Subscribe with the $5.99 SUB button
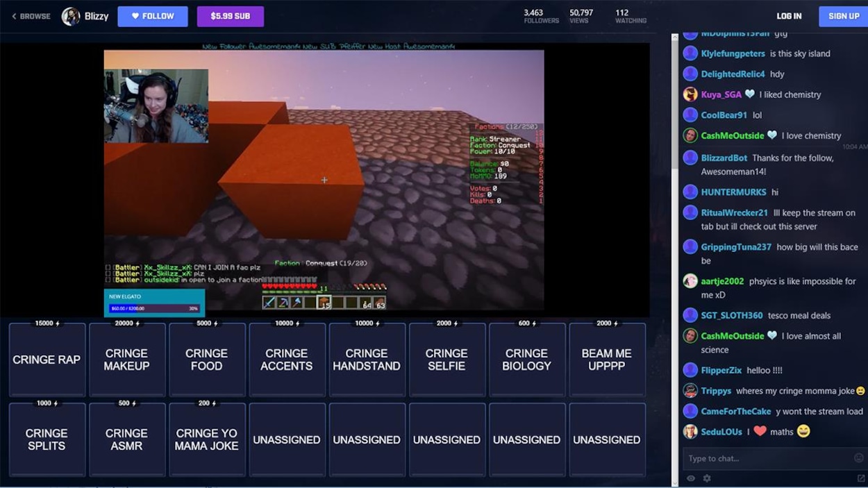Viewport: 868px width, 488px height. click(231, 17)
